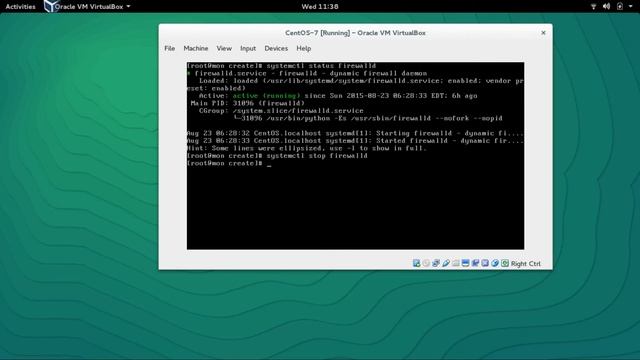Click the 'Hint: Some lines were ellipsized' line
The width and height of the screenshot is (640, 360).
(307, 148)
